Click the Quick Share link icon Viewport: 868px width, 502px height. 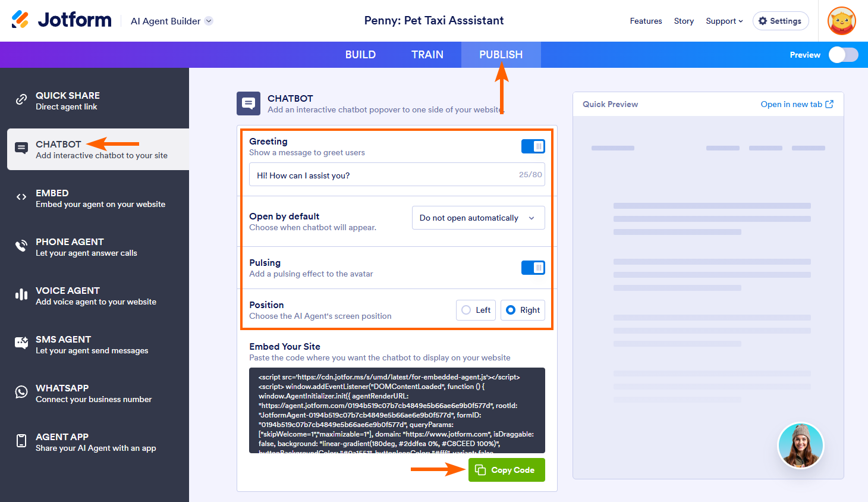21,99
